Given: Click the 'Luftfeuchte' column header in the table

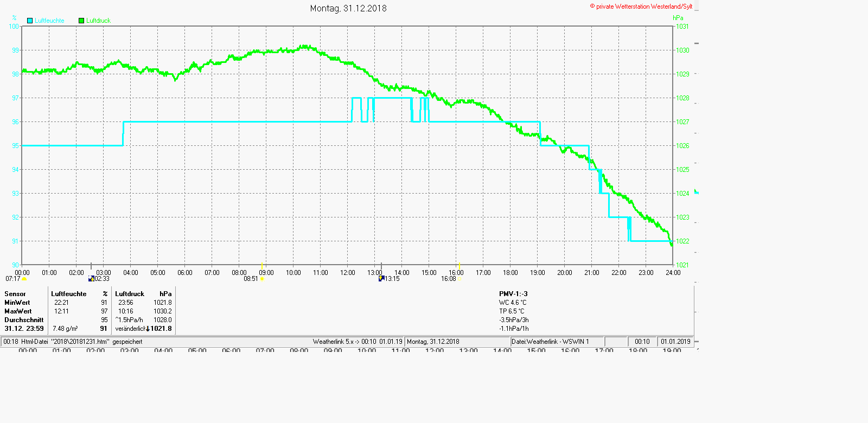Looking at the screenshot, I should 69,294.
